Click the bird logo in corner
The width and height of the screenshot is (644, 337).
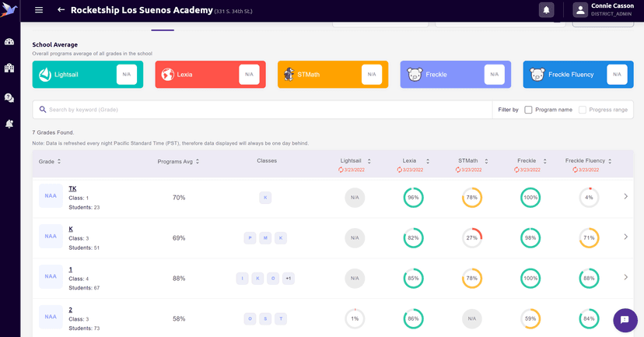9,10
